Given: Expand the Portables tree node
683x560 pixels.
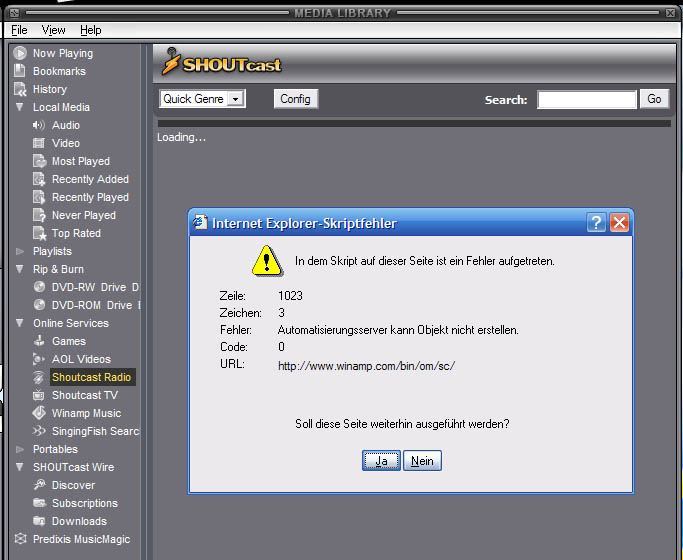Looking at the screenshot, I should pyautogui.click(x=20, y=449).
